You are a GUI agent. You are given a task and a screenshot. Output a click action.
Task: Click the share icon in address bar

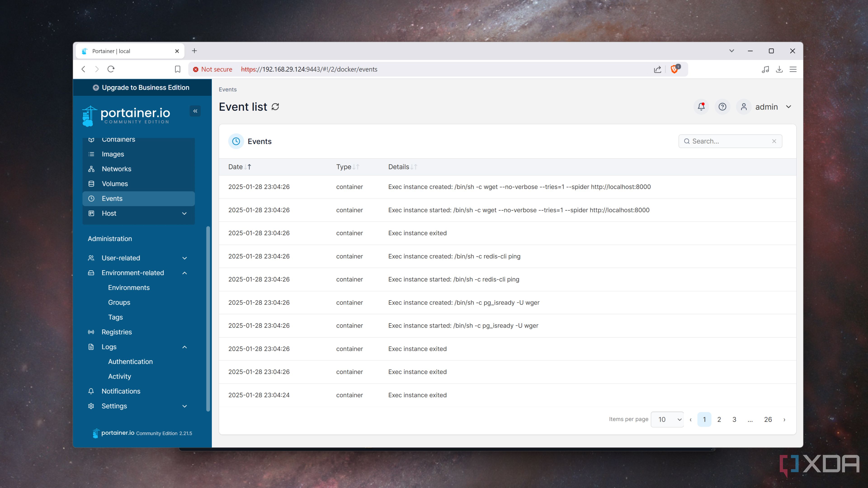pos(657,69)
